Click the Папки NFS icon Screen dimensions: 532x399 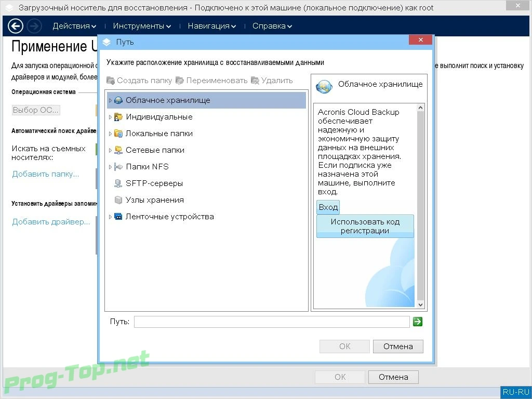click(118, 167)
